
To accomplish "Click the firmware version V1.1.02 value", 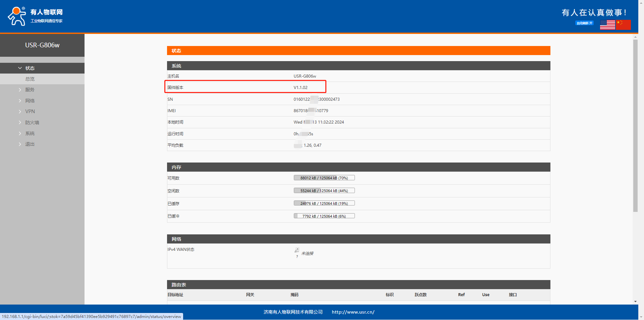I will coord(301,88).
